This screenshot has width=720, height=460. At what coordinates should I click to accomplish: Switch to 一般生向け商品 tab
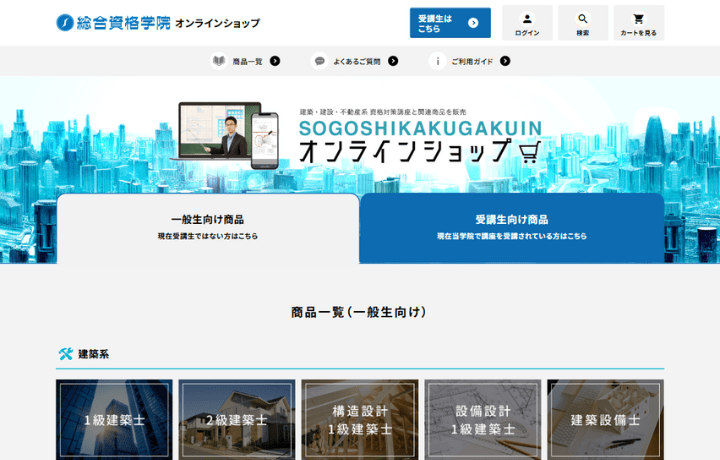pyautogui.click(x=207, y=227)
